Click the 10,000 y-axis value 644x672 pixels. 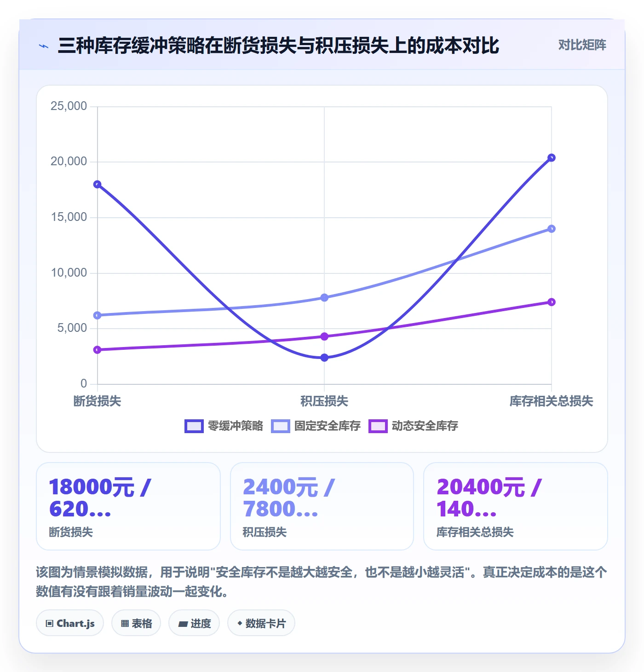pyautogui.click(x=69, y=273)
